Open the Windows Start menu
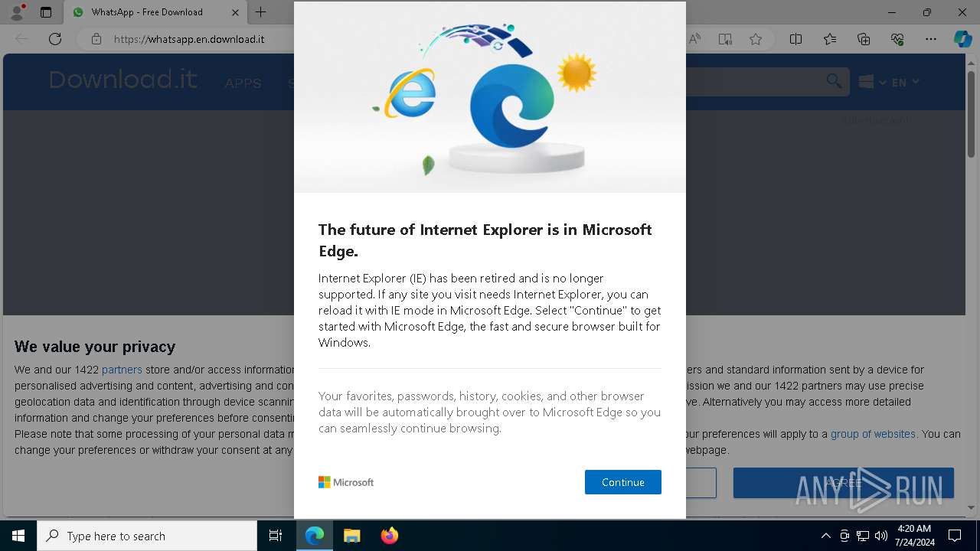This screenshot has width=980, height=551. [18, 536]
